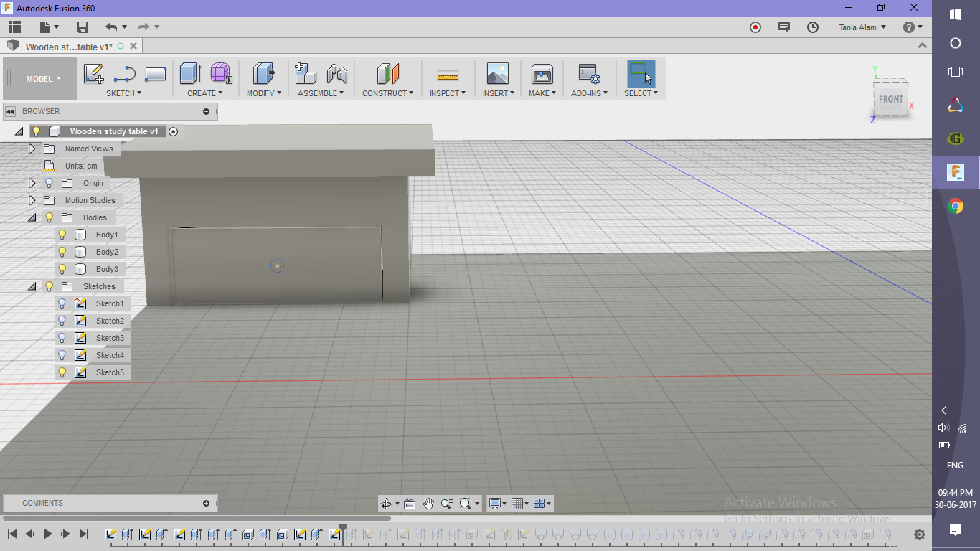Toggle visibility bulb for Body3
This screenshot has height=551, width=980.
(x=62, y=269)
